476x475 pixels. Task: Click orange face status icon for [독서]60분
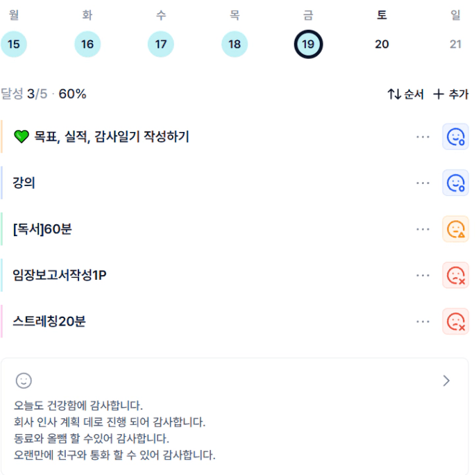(x=455, y=229)
